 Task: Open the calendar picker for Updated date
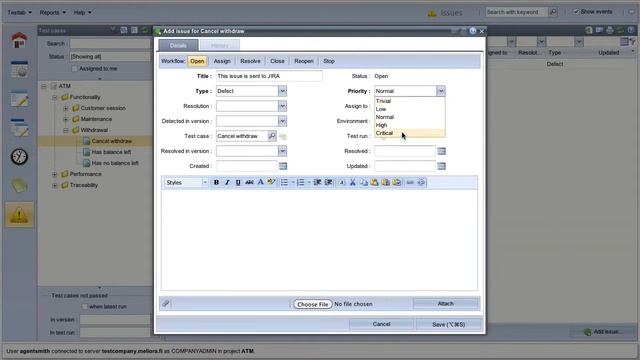[x=441, y=166]
